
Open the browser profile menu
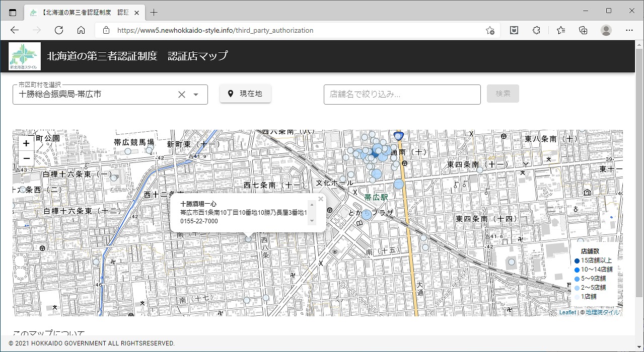click(x=606, y=30)
